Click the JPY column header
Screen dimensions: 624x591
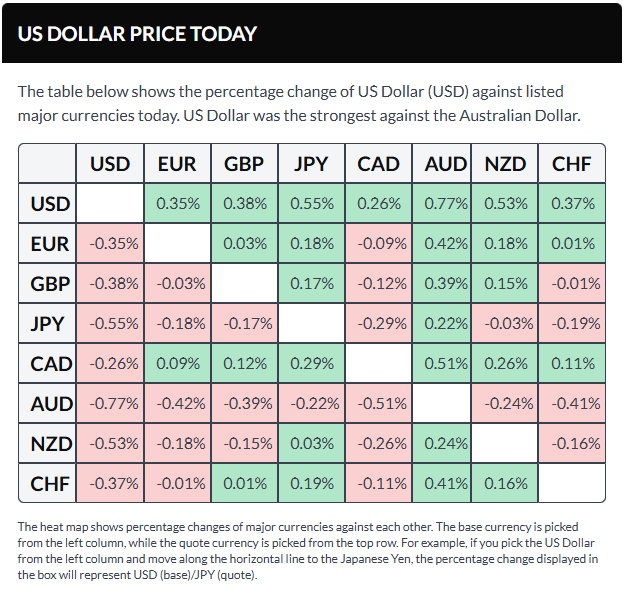[311, 163]
